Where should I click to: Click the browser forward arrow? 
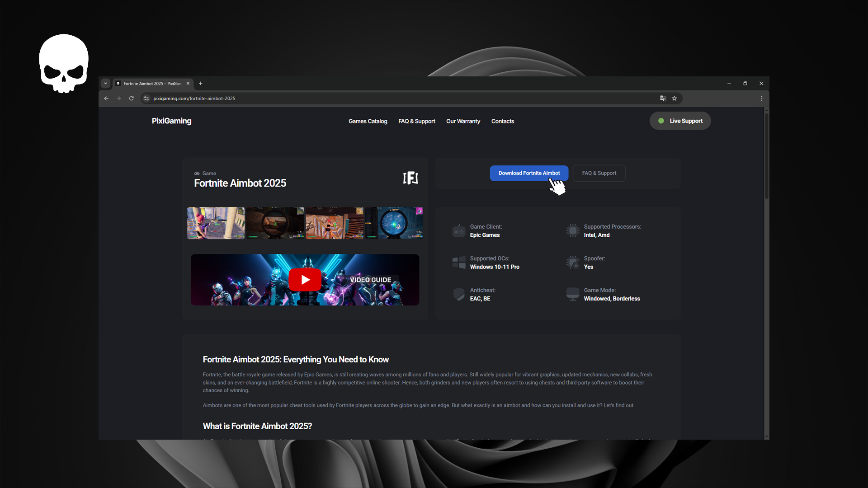point(119,99)
